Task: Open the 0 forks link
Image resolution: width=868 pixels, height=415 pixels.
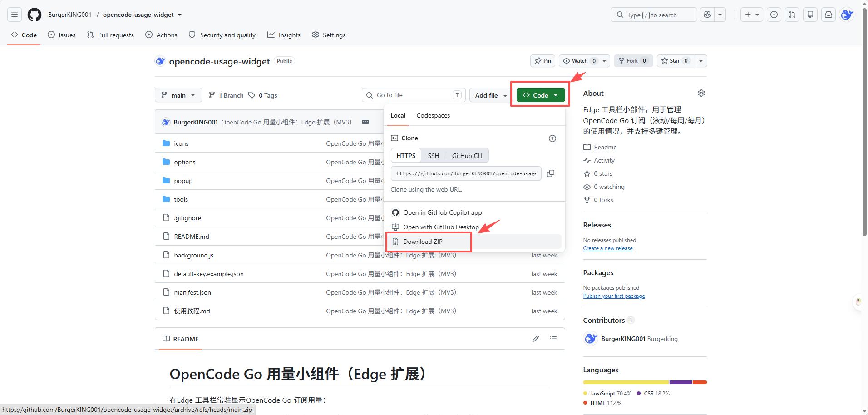Action: 598,200
